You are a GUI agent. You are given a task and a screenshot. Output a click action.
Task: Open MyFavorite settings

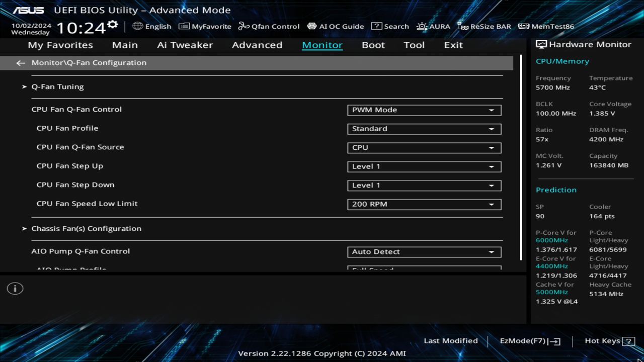click(204, 26)
